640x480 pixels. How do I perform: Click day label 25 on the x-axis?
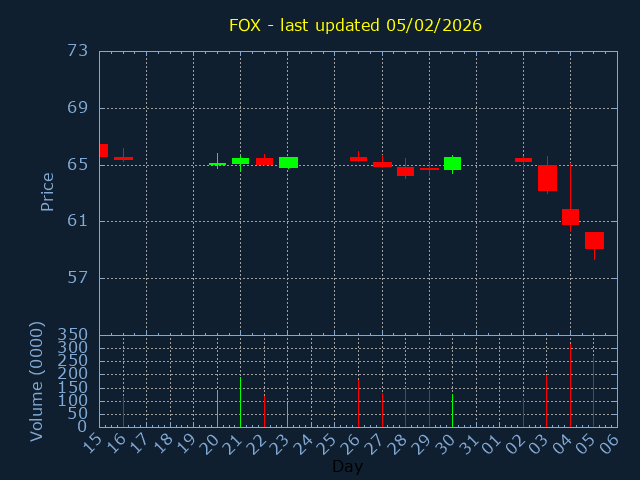pyautogui.click(x=329, y=444)
